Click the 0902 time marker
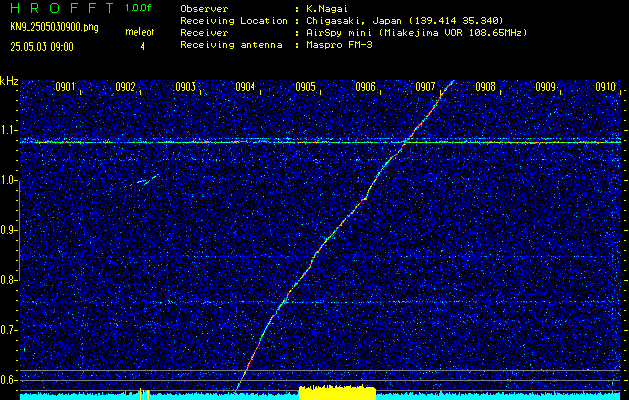The image size is (629, 400). 125,87
